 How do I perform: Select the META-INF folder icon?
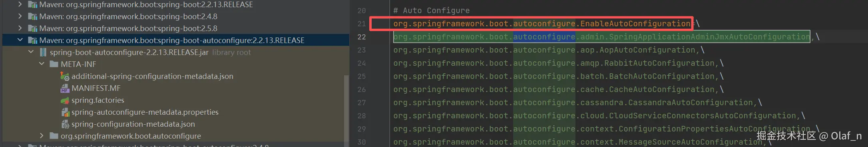tap(54, 64)
